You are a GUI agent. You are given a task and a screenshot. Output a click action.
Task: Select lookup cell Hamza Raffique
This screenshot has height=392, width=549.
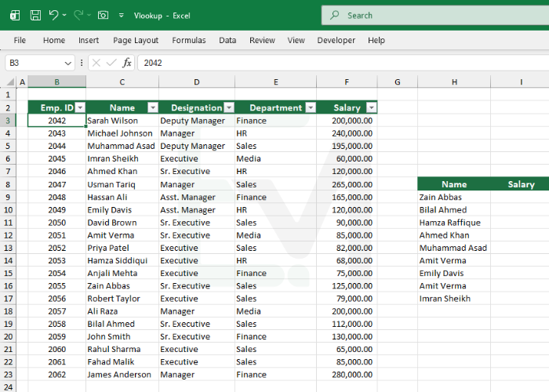[x=454, y=223]
